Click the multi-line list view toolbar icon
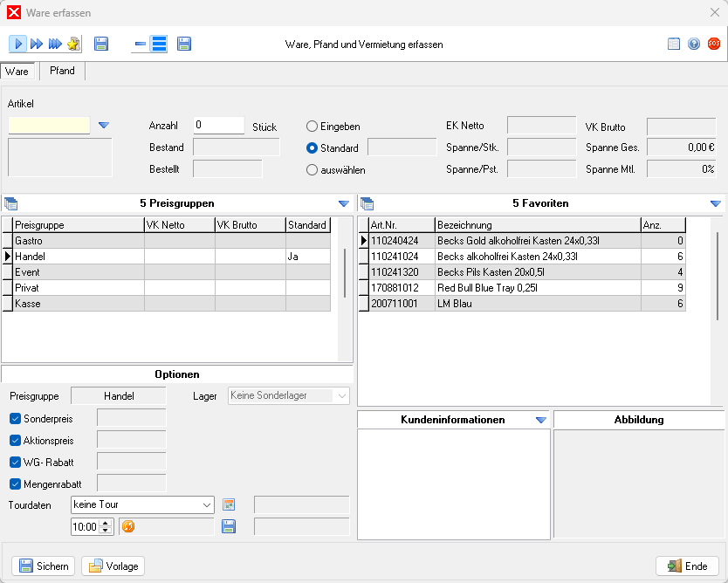This screenshot has height=583, width=728. coord(159,44)
